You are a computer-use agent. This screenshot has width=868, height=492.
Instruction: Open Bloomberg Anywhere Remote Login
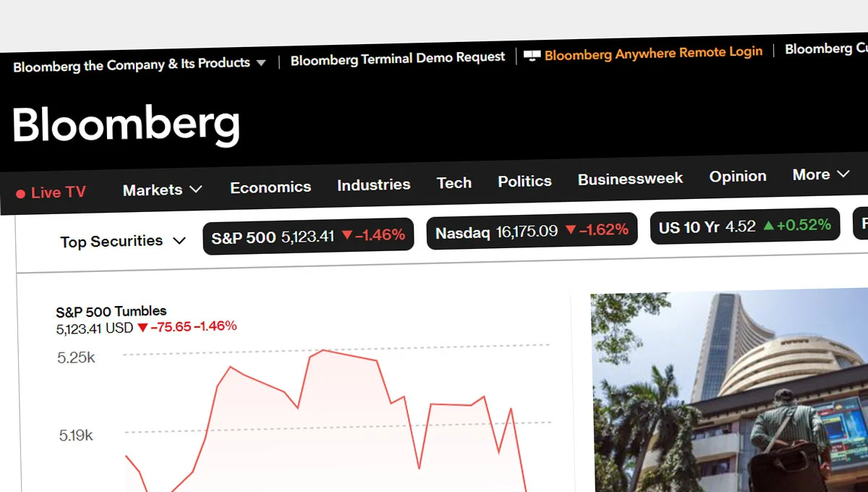tap(653, 53)
